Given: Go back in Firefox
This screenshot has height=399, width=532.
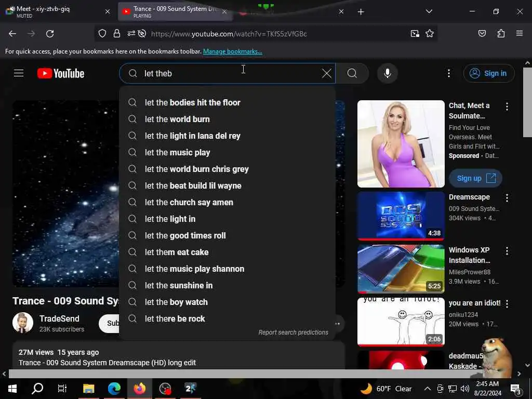Looking at the screenshot, I should (12, 34).
